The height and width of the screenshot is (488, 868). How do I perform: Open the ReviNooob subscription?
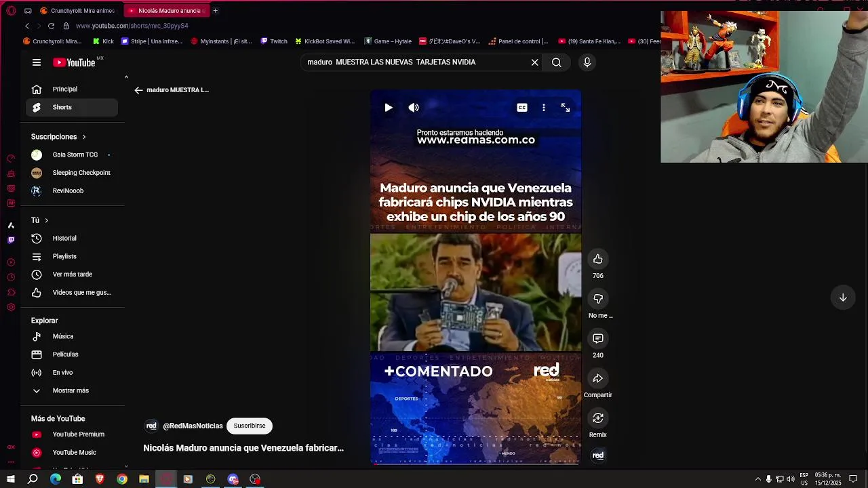[72, 191]
